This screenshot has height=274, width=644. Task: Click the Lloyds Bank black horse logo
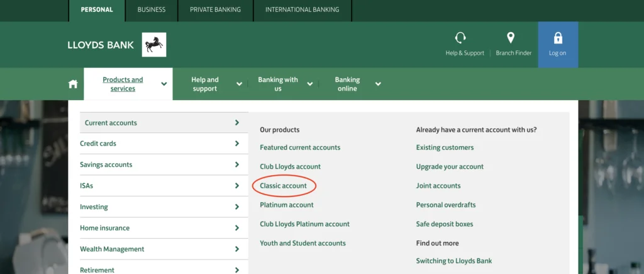(x=154, y=45)
